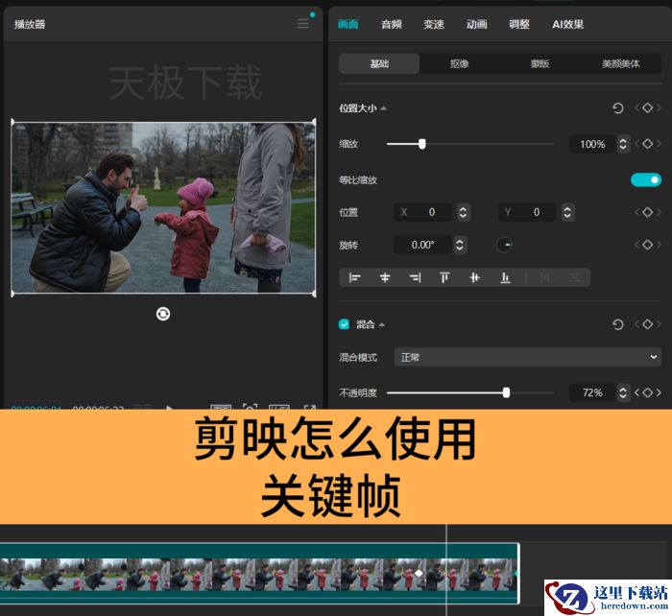This screenshot has height=616, width=672.
Task: Select the 美颜美体 sub-tab
Action: point(620,64)
